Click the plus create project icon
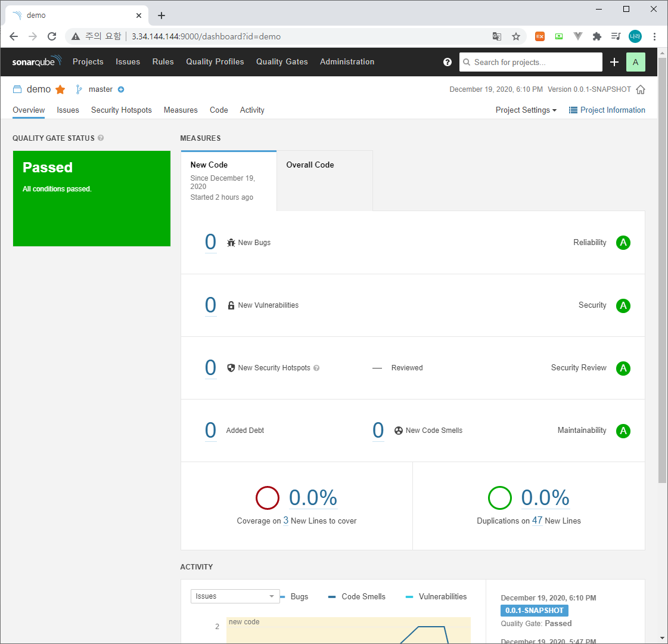Screen dimensions: 668x644 [x=614, y=62]
